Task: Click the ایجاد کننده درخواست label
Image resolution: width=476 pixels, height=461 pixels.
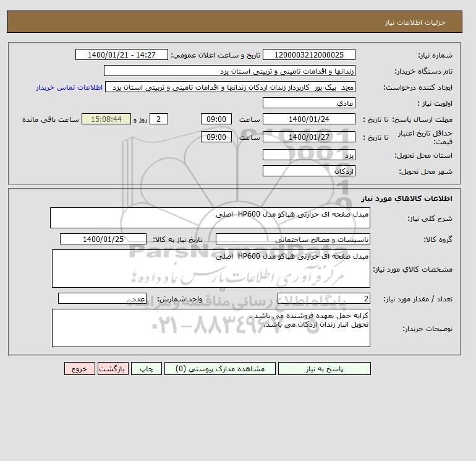Action: [418, 87]
